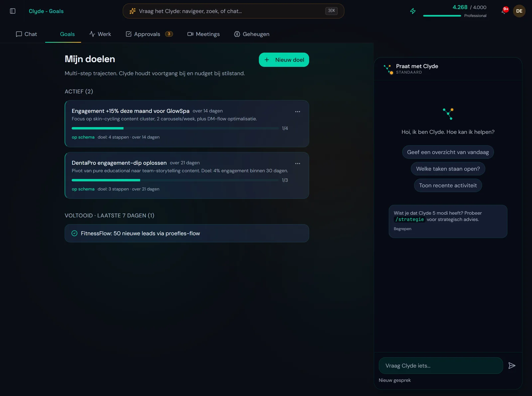Click the Nieuw doel button

pyautogui.click(x=284, y=60)
